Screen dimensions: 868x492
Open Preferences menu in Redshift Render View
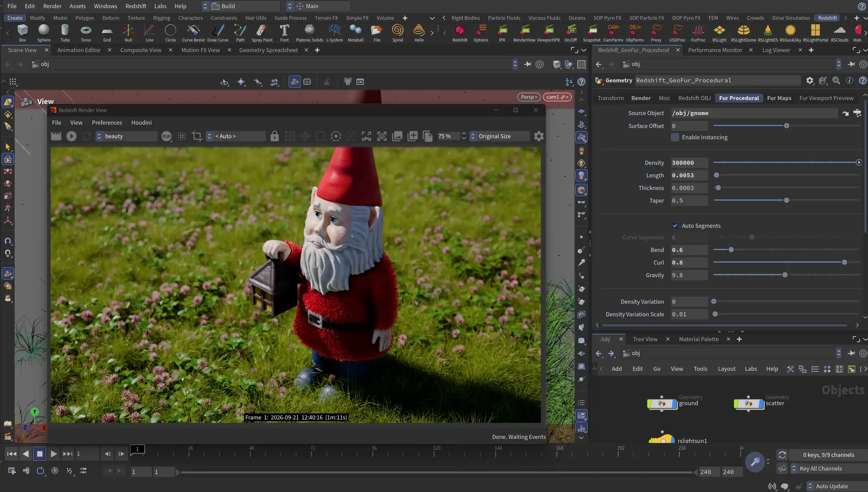107,123
